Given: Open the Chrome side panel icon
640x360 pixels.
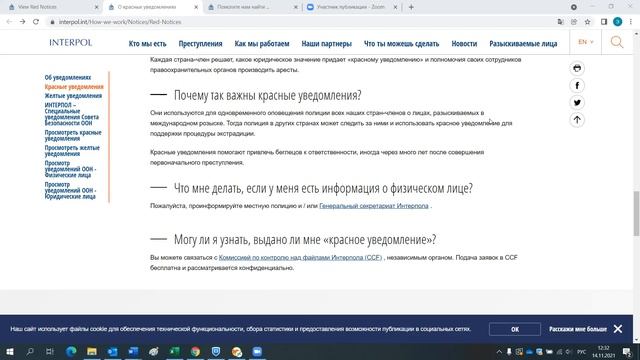Looking at the screenshot, I should point(604,22).
